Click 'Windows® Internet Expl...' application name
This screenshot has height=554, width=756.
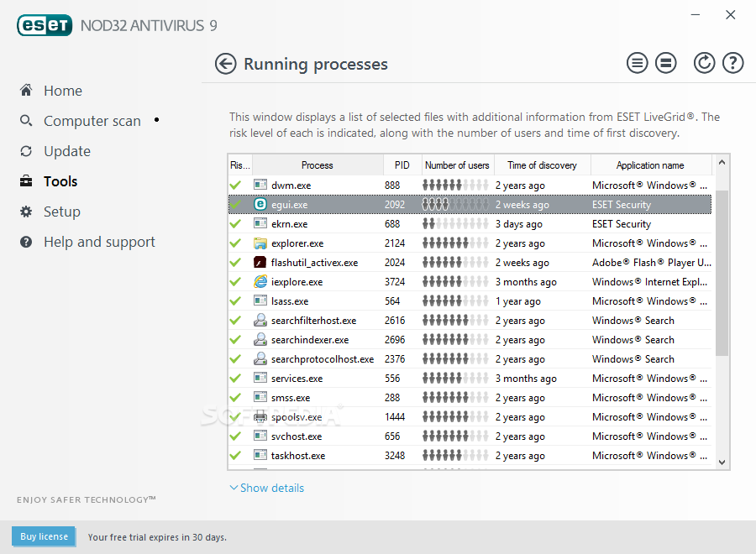click(650, 282)
